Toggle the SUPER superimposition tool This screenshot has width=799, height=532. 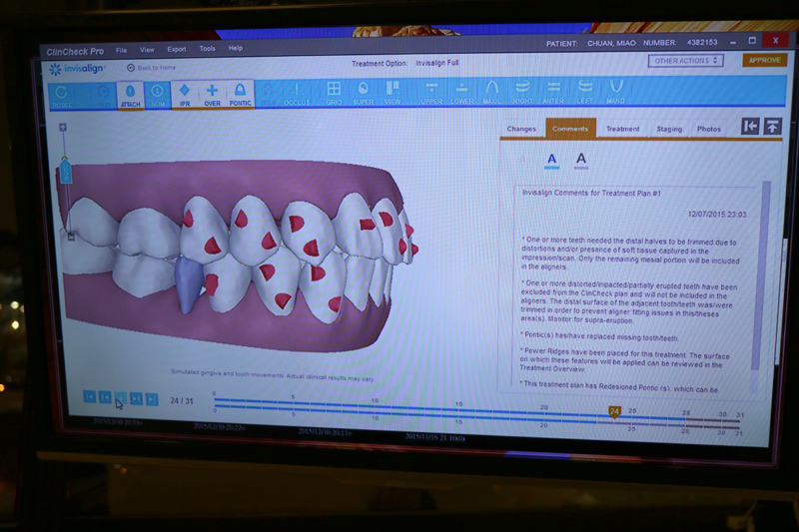[x=364, y=94]
